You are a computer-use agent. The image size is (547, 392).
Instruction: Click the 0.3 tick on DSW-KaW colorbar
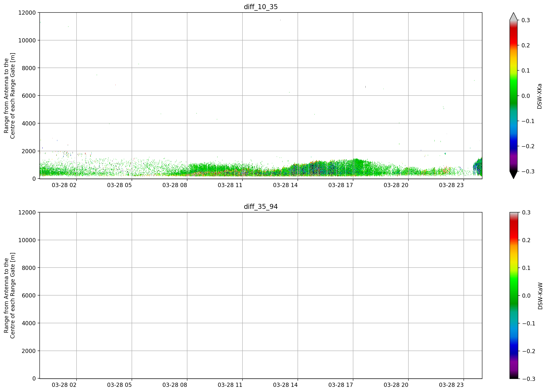tap(526, 212)
